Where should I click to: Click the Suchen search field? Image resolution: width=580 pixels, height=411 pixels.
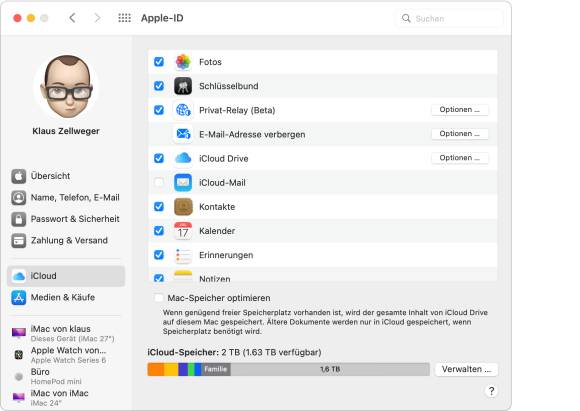449,18
